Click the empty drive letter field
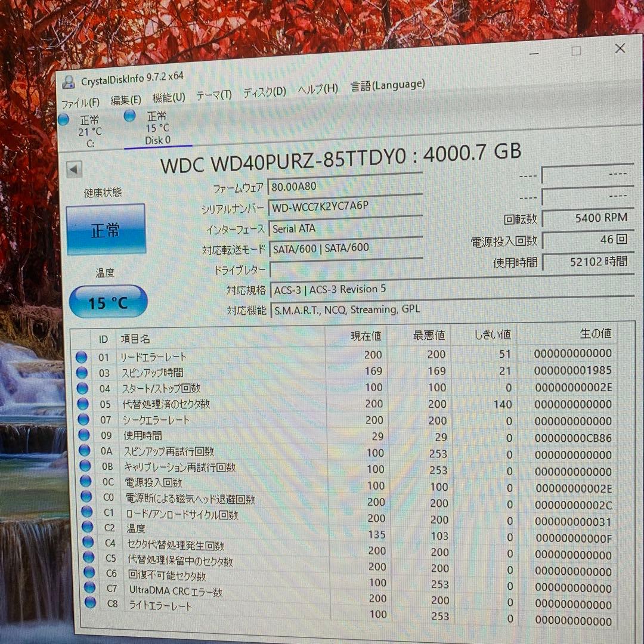This screenshot has height=644, width=644. pyautogui.click(x=346, y=270)
